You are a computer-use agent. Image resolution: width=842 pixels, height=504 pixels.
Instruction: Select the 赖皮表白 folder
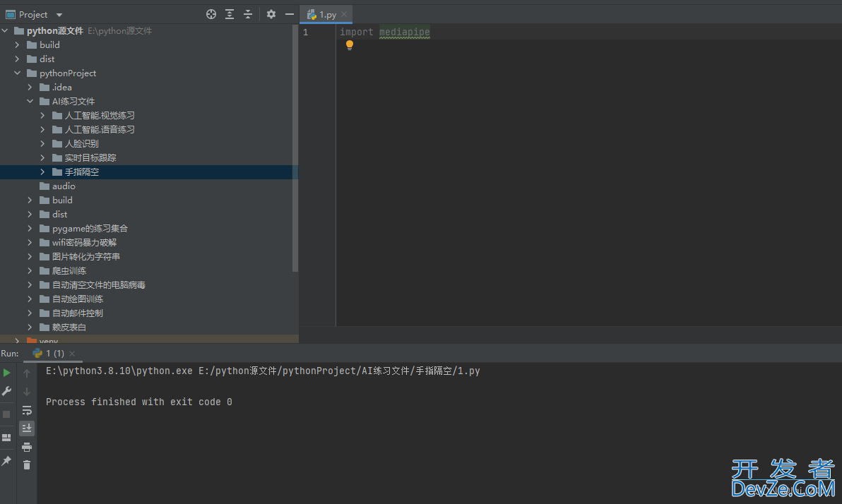pos(69,328)
